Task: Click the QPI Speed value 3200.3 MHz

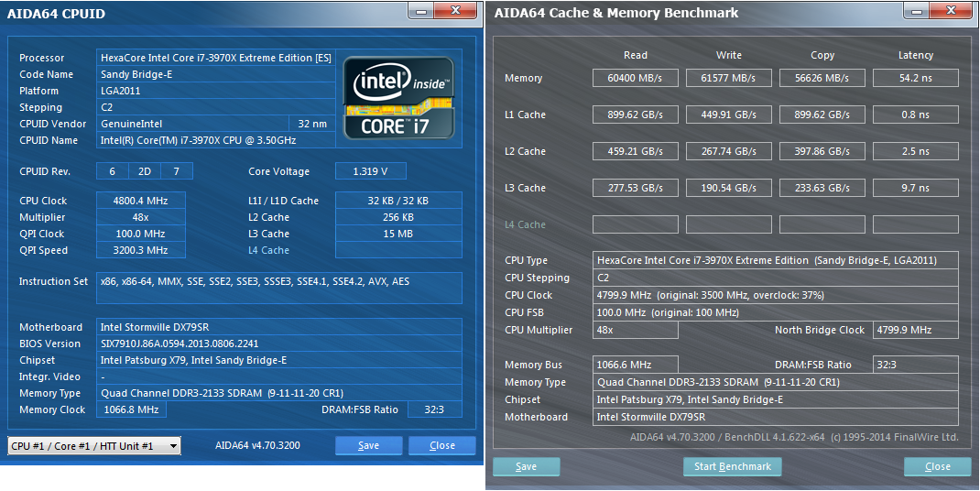Action: point(141,250)
